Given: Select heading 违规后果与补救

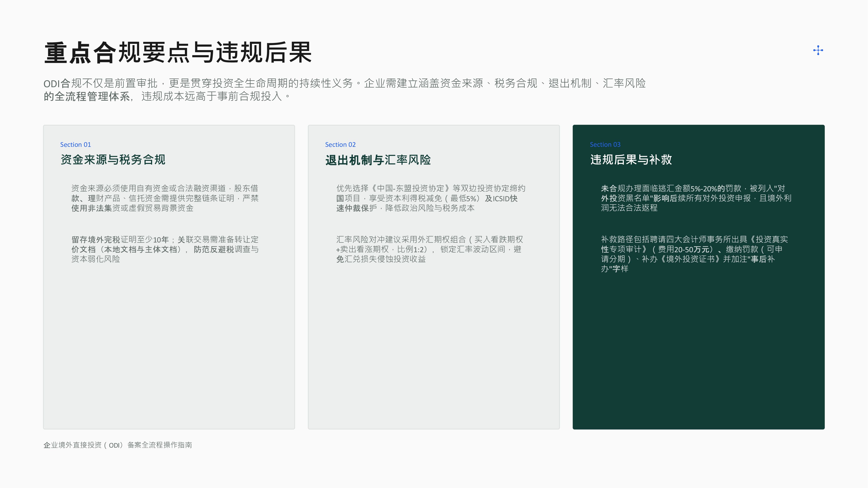Looking at the screenshot, I should coord(631,160).
